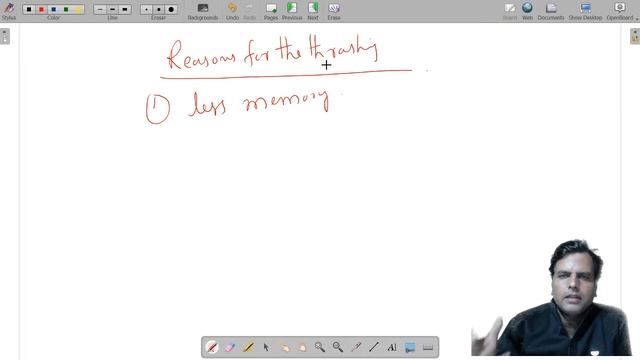Open the Stylus palette toggle
The width and height of the screenshot is (640, 360).
[9, 11]
